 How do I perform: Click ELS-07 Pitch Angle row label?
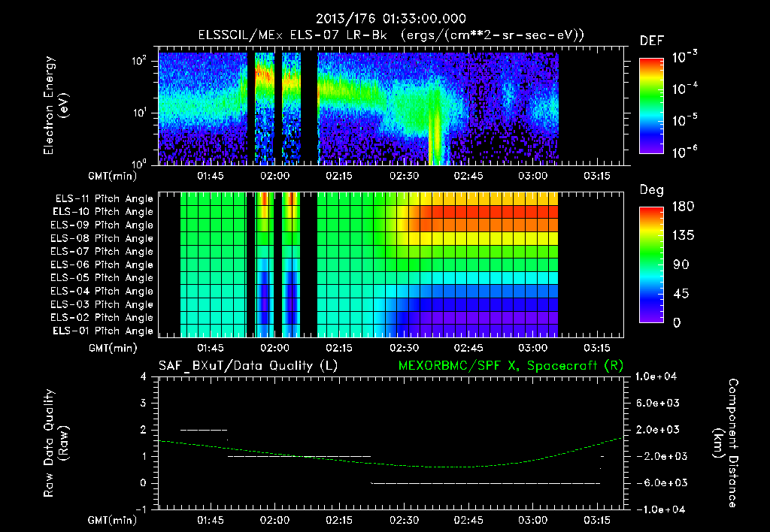[x=102, y=252]
